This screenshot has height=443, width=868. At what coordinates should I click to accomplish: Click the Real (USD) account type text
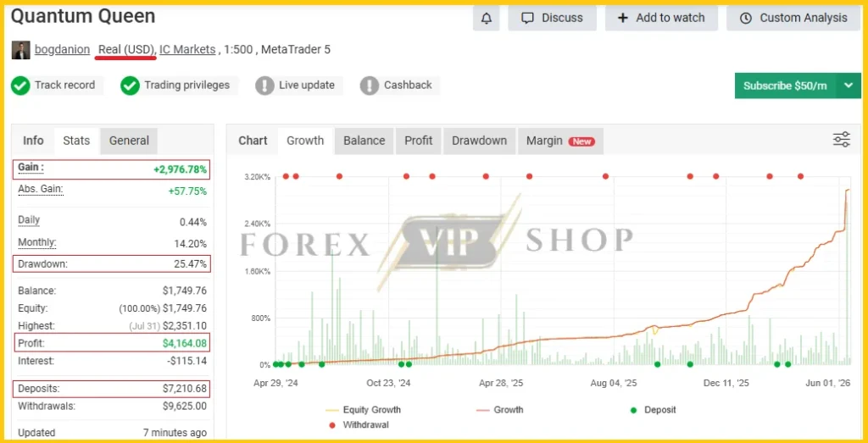click(x=126, y=49)
